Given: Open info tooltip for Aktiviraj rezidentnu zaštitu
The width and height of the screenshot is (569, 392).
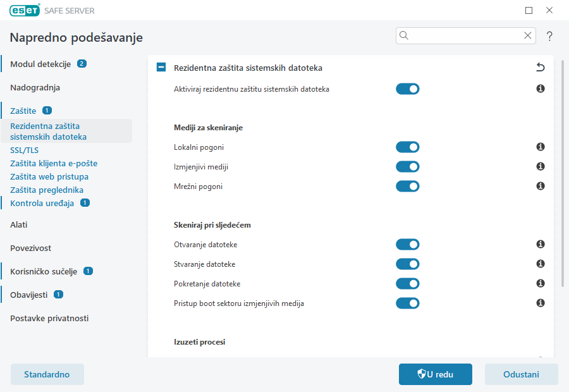Looking at the screenshot, I should [540, 89].
